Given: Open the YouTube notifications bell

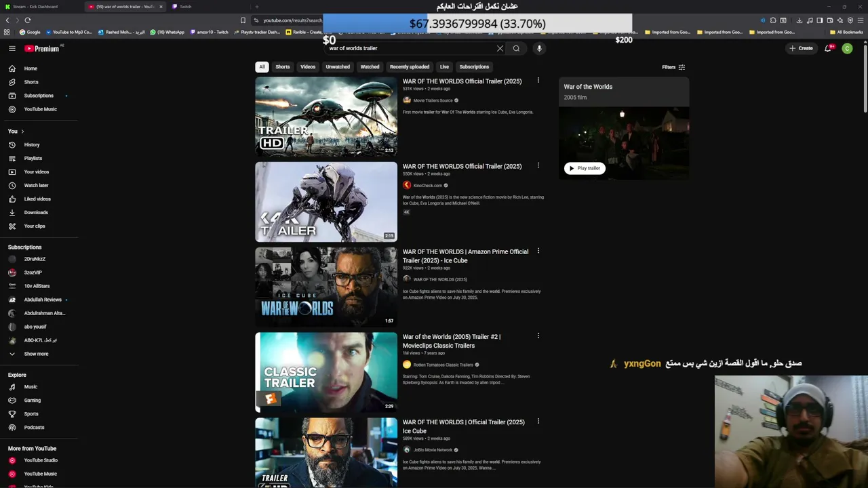Looking at the screenshot, I should (x=828, y=48).
